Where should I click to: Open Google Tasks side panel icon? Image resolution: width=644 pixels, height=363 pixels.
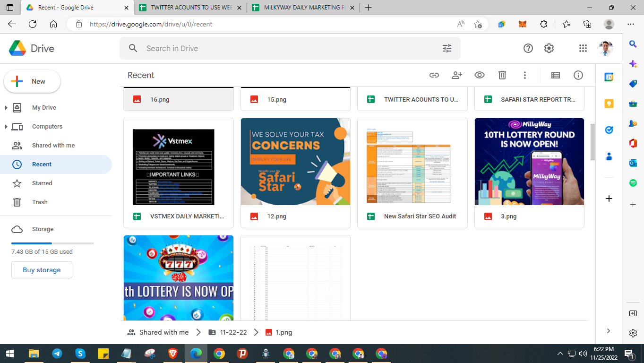(x=609, y=130)
